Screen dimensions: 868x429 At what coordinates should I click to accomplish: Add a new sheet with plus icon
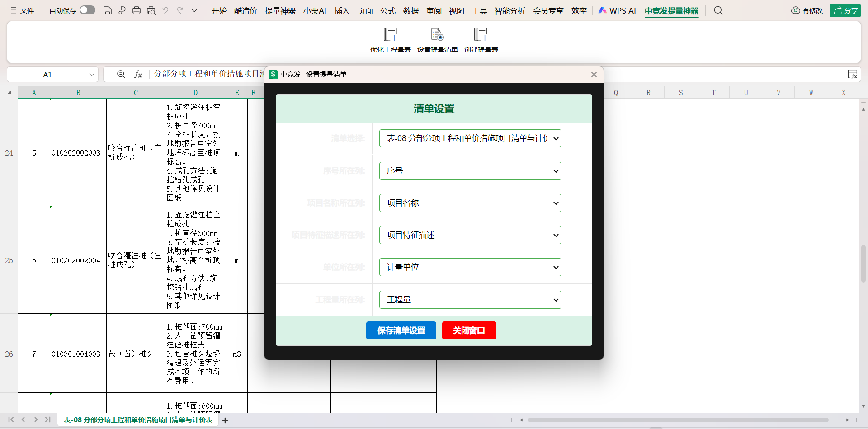225,420
